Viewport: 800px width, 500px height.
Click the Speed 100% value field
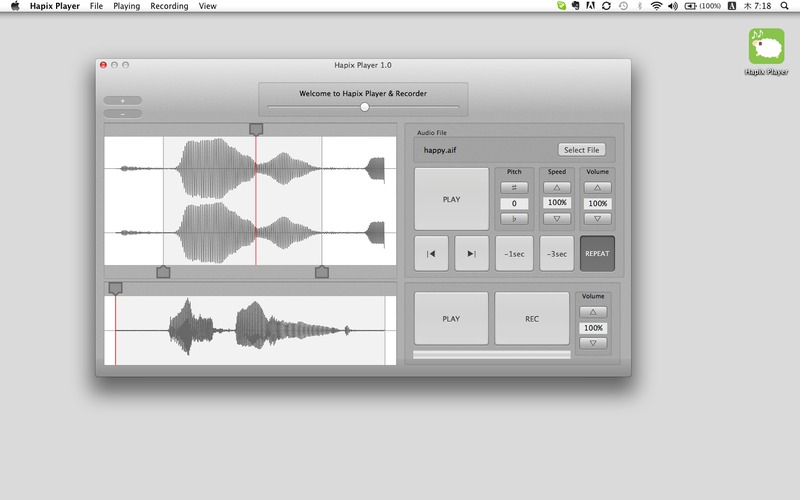[557, 203]
